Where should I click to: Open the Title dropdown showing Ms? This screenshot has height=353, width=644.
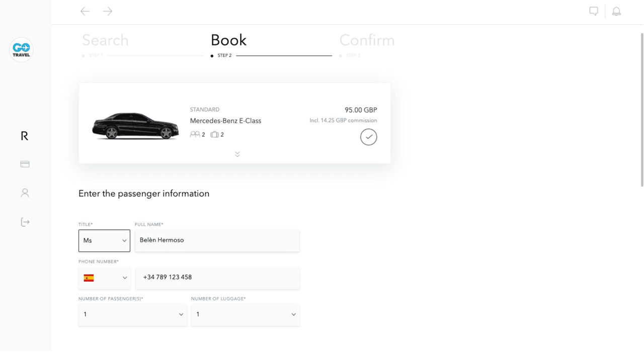tap(104, 240)
